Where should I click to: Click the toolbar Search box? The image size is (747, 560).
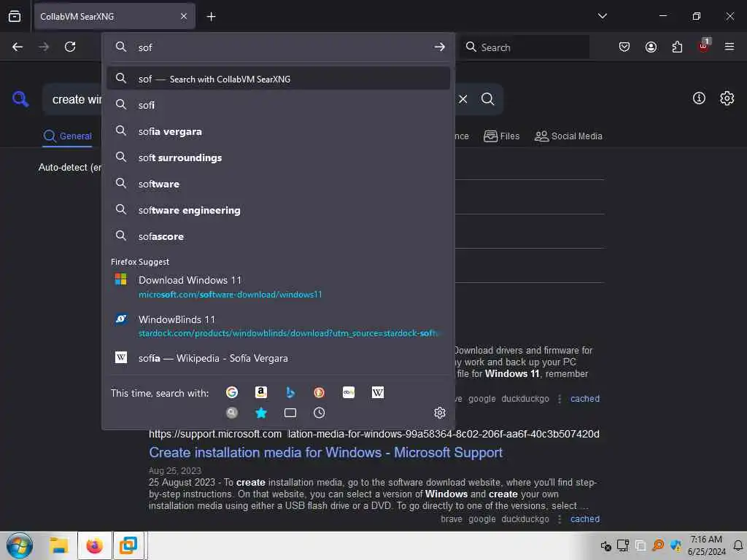click(524, 47)
